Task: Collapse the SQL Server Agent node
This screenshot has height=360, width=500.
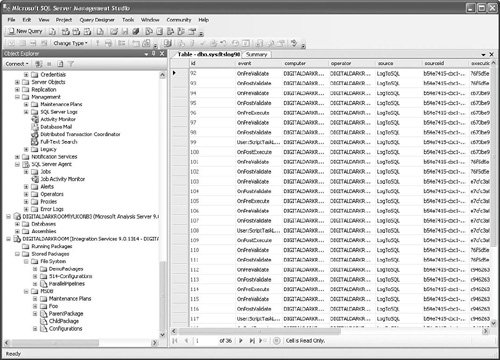Action: pyautogui.click(x=17, y=164)
